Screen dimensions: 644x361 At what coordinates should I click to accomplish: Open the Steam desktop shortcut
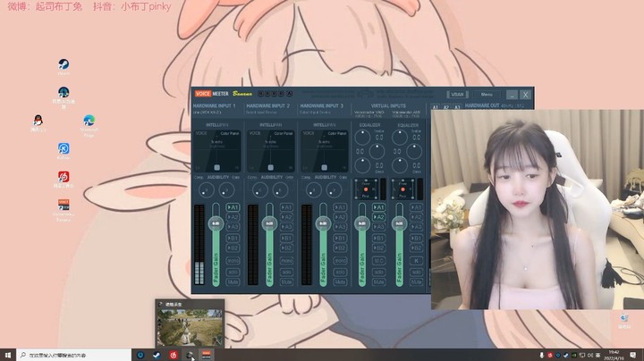pos(64,66)
